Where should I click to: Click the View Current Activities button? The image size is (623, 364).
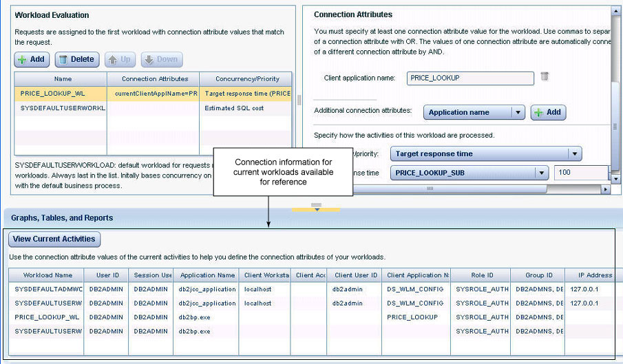(x=54, y=239)
